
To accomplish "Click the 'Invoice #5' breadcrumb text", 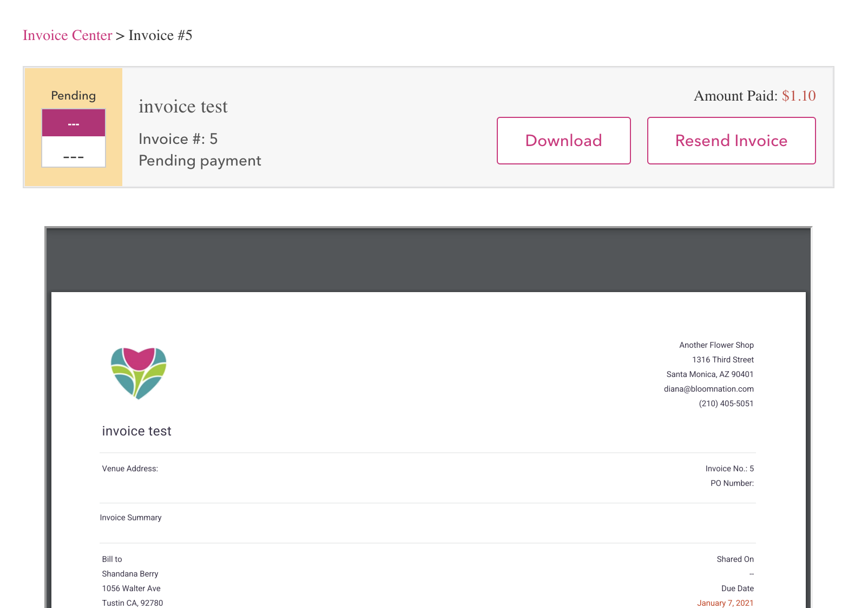I will coord(160,35).
